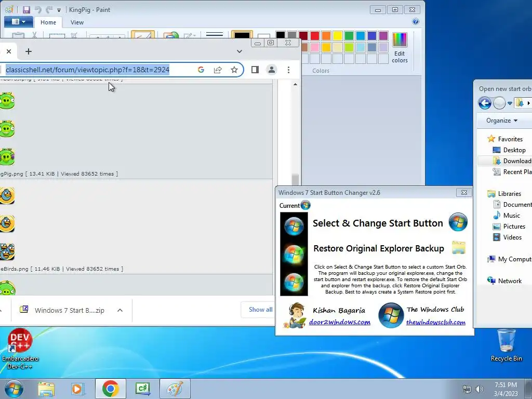Select Pictures under Libraries
This screenshot has width=532, height=399.
pyautogui.click(x=509, y=227)
